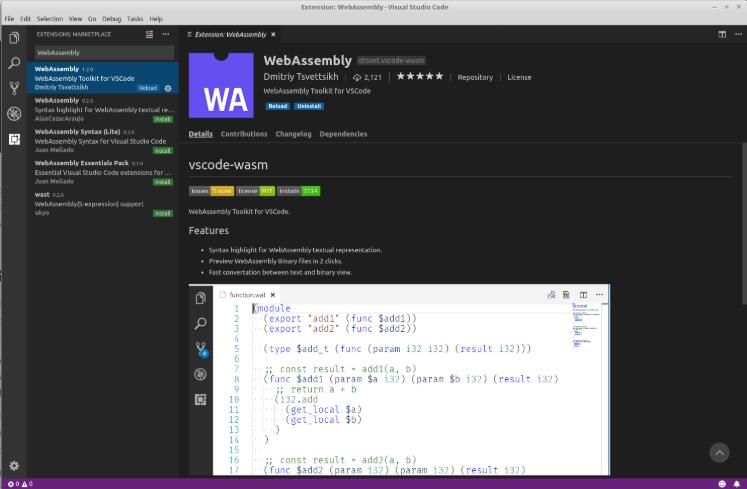The image size is (747, 489).
Task: Click the scroll-to-top round arrow button
Action: [x=719, y=452]
